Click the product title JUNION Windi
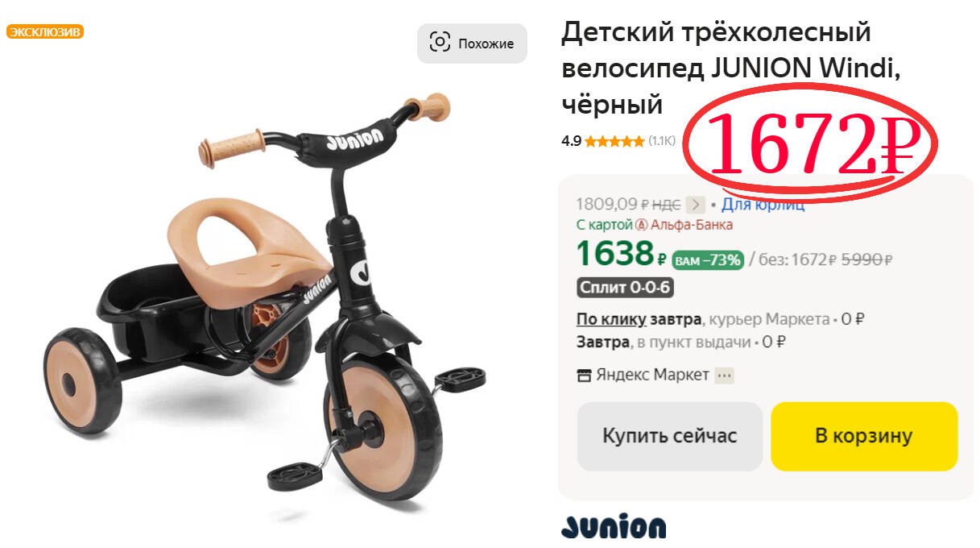980x548 pixels. tap(730, 68)
